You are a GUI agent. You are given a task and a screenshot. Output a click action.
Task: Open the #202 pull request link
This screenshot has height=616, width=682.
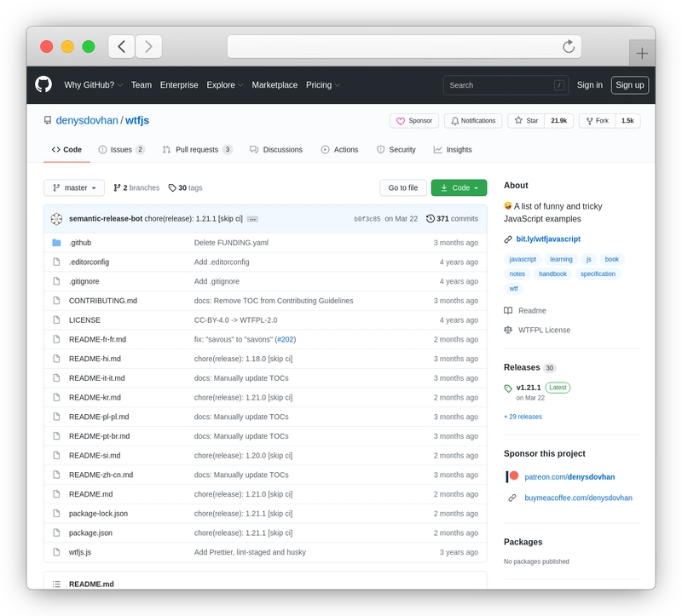(x=286, y=339)
